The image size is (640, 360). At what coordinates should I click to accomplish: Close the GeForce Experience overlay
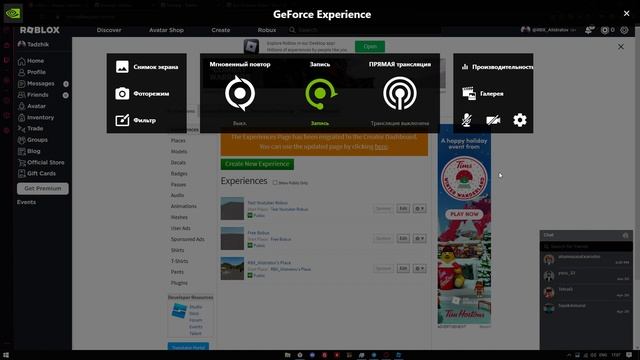point(627,13)
